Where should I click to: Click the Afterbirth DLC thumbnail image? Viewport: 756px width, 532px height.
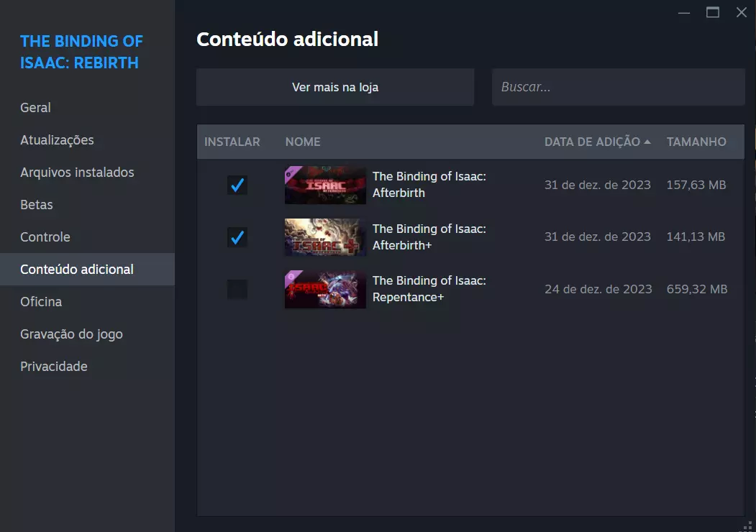pyautogui.click(x=325, y=185)
